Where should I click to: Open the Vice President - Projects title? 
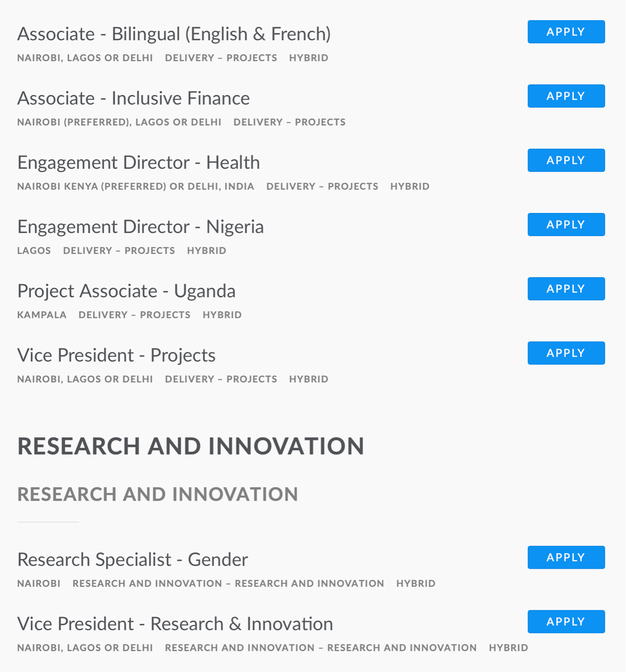coord(116,355)
